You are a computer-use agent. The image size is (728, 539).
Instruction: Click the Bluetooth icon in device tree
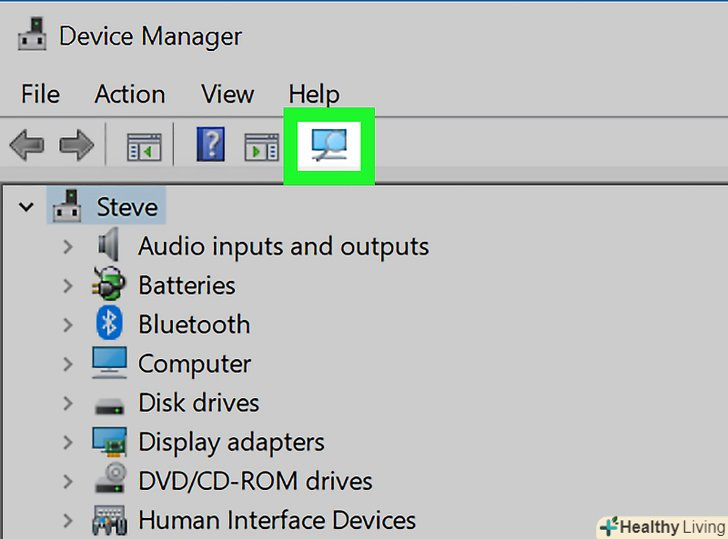[109, 324]
